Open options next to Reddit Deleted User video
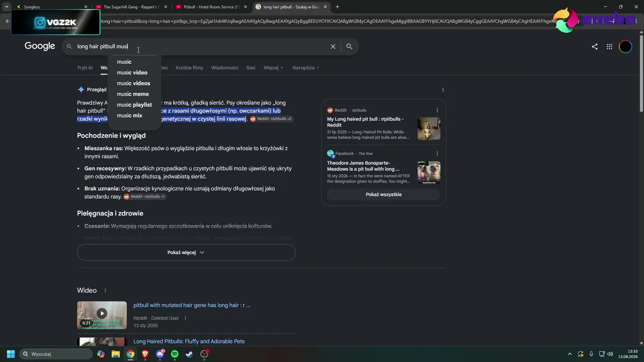 coord(185,318)
